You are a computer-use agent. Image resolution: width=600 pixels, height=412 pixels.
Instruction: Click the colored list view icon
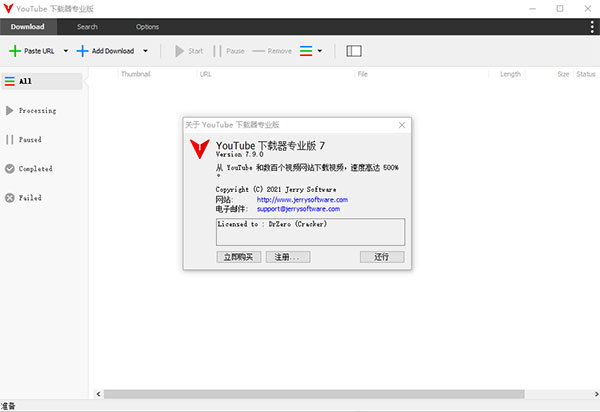306,51
